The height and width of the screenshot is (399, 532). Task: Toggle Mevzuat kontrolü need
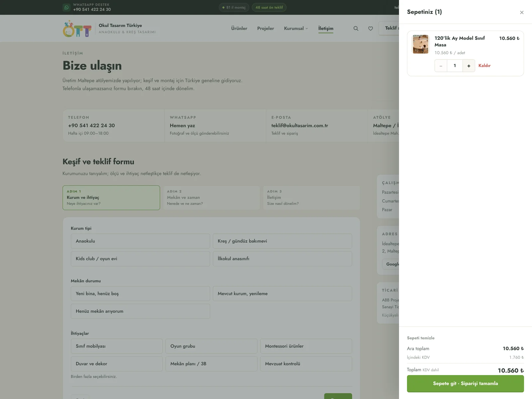click(x=306, y=364)
